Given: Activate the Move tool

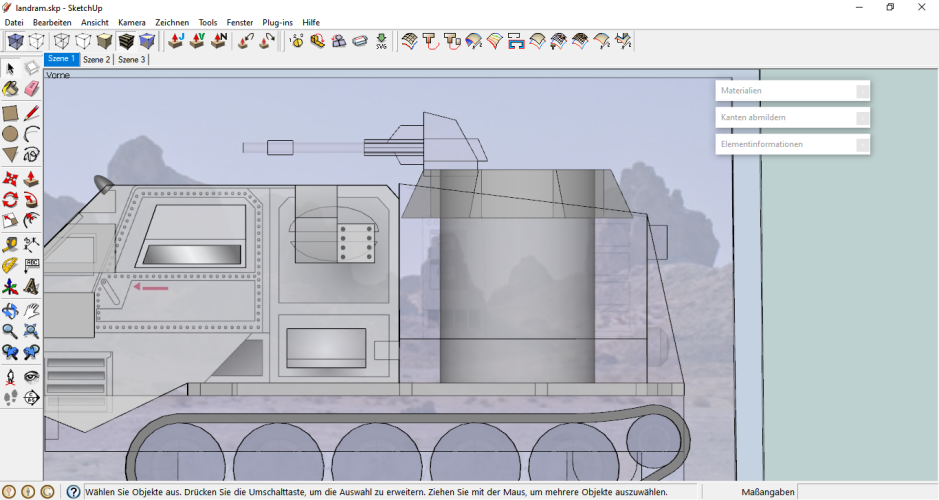Looking at the screenshot, I should [x=10, y=178].
